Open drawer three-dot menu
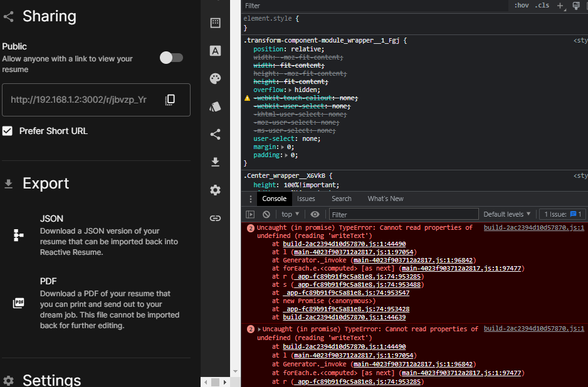 click(x=251, y=199)
